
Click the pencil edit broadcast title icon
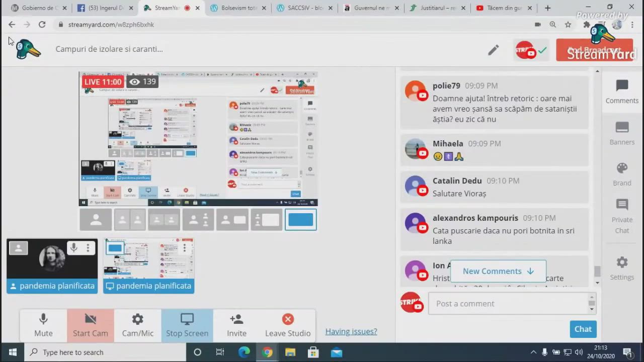[x=493, y=50]
